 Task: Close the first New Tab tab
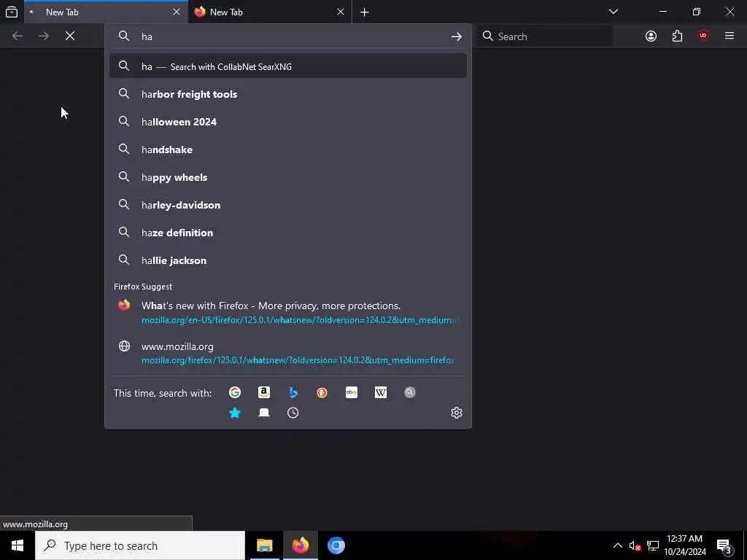(177, 12)
